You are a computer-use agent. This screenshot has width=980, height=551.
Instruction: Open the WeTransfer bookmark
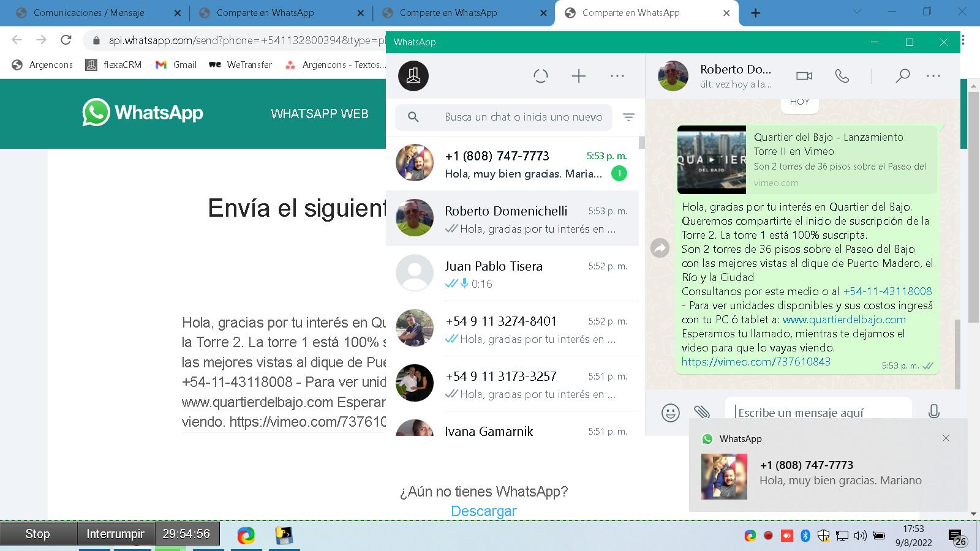point(241,64)
